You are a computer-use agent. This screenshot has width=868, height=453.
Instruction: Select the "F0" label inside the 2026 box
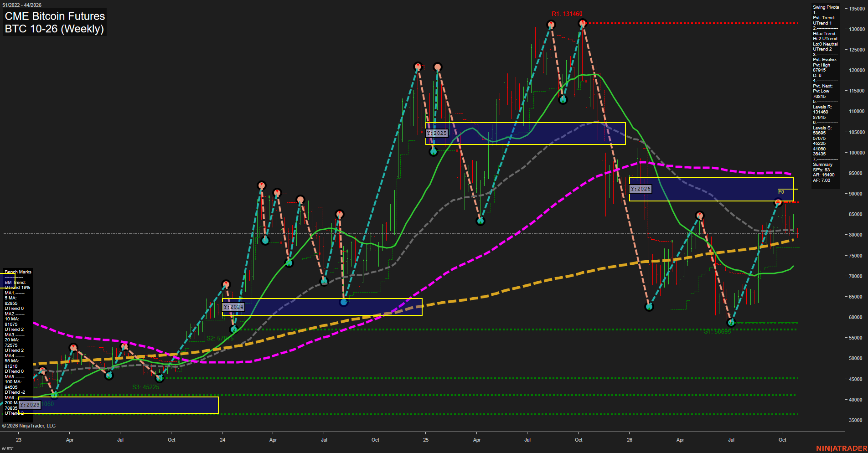[781, 192]
